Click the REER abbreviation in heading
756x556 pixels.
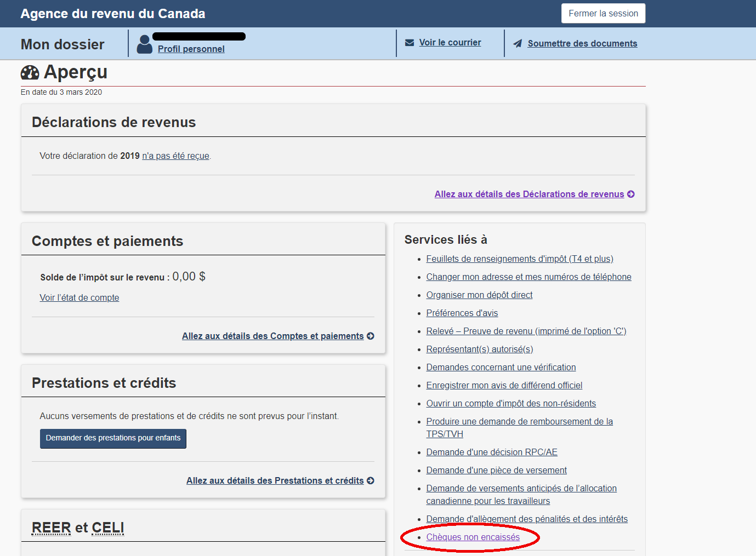tap(52, 528)
